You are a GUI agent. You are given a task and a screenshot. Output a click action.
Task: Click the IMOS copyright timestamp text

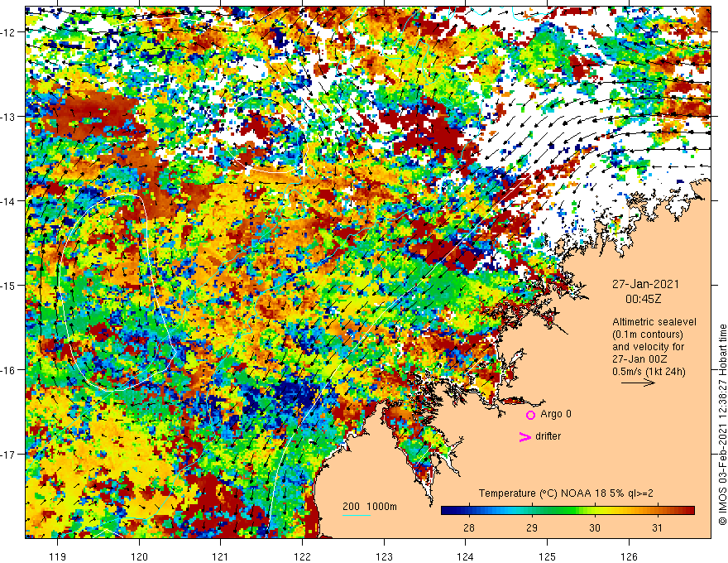[x=722, y=425]
